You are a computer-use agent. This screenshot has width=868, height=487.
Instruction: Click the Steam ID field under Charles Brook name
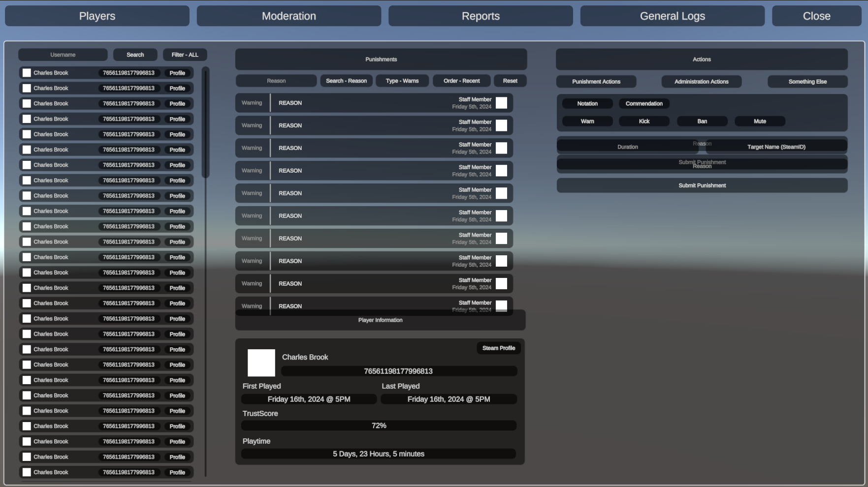pos(399,371)
